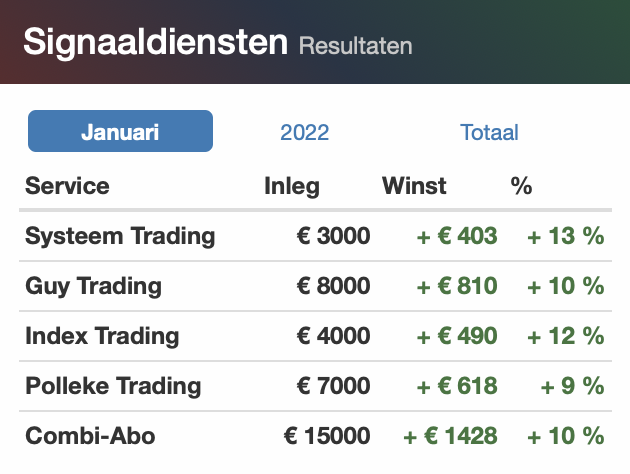Open the Guy Trading service
Image resolution: width=630 pixels, height=474 pixels.
tap(93, 286)
